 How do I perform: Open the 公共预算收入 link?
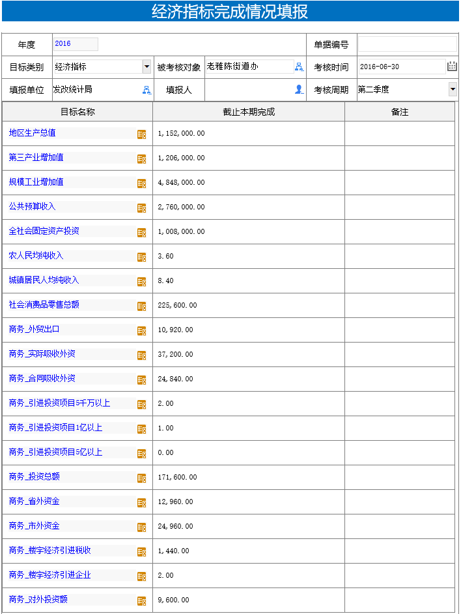click(32, 207)
